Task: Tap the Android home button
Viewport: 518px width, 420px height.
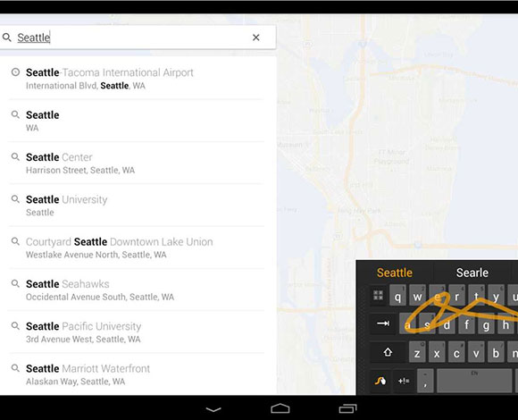Action: (x=280, y=408)
